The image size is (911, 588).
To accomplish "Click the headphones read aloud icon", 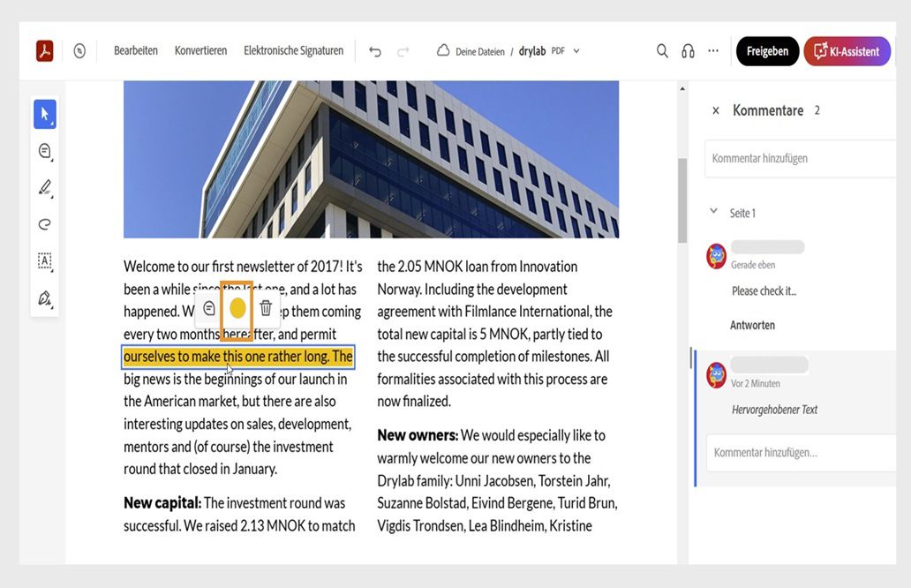I will coord(688,51).
